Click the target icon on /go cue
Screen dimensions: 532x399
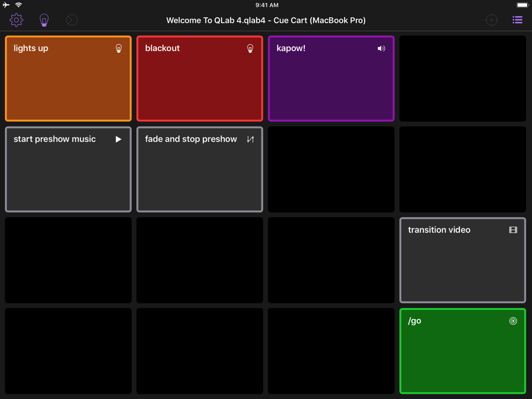pos(513,321)
